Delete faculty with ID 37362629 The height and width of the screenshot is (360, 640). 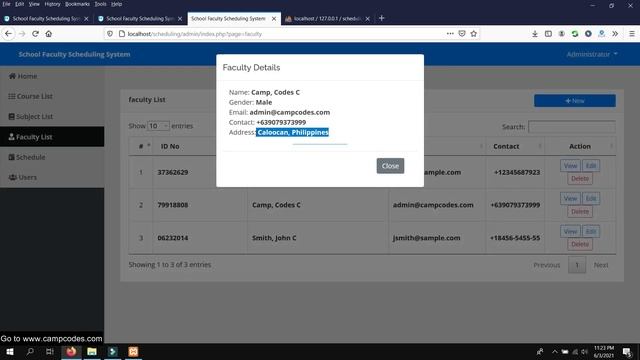pyautogui.click(x=580, y=179)
